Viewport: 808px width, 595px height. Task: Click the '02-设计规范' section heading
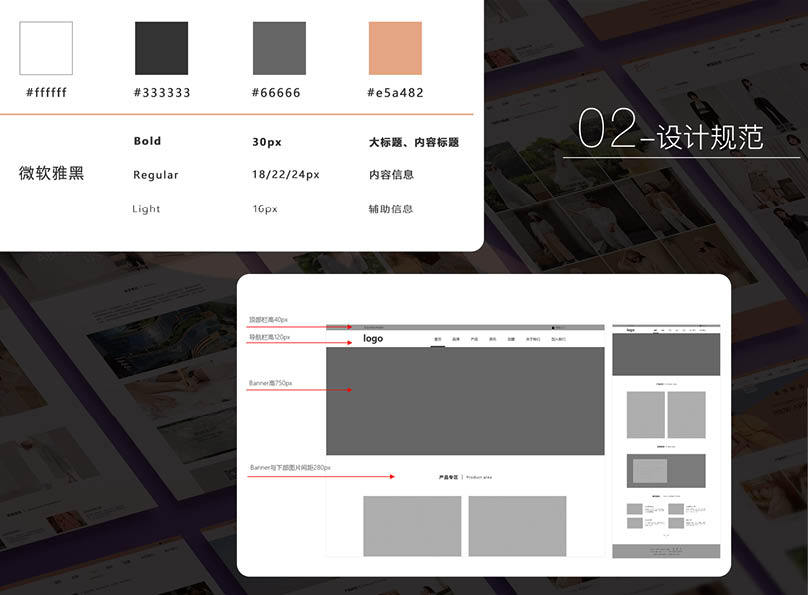coord(670,129)
